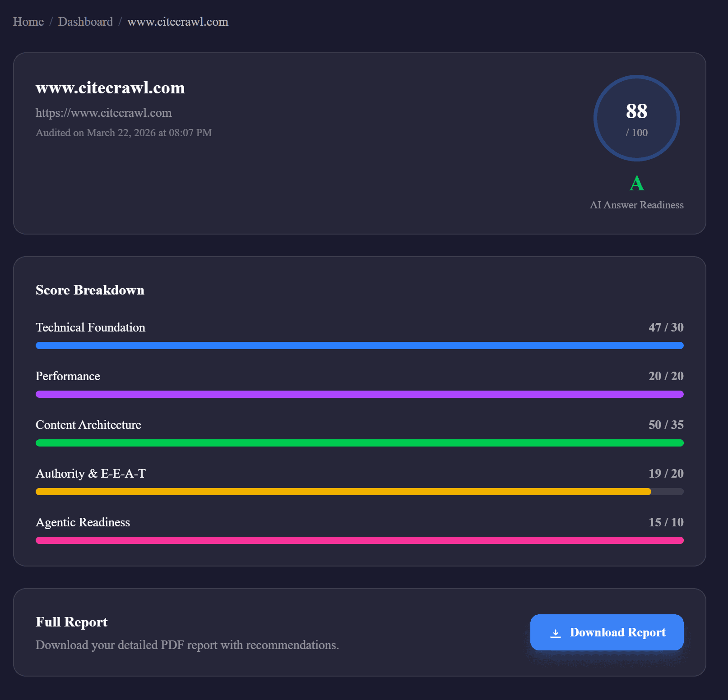Open the https://www.citecrawl.com link

(x=103, y=113)
